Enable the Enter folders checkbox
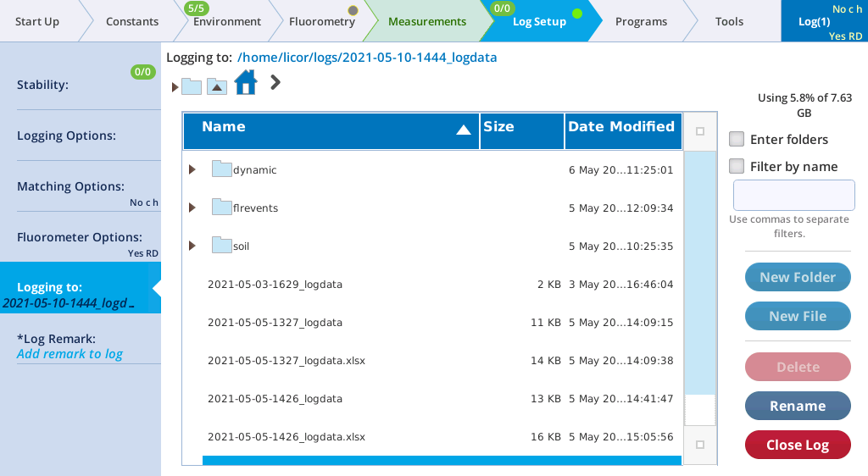 pyautogui.click(x=737, y=139)
